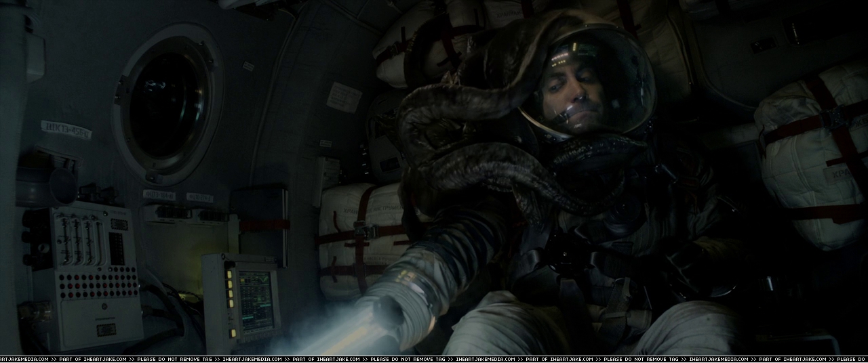
Task: Click the round porthole window
Action: click(x=167, y=104)
